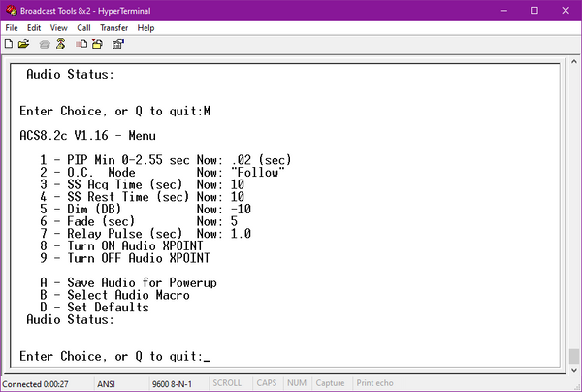
Task: Click the '9600 8-N-1' status entry
Action: (x=172, y=384)
